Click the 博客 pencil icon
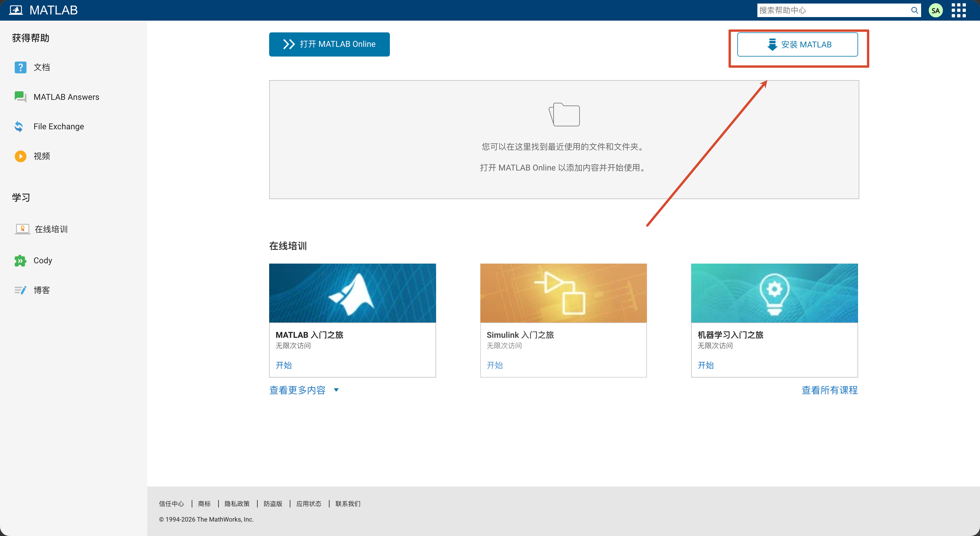The width and height of the screenshot is (980, 536). 21,290
